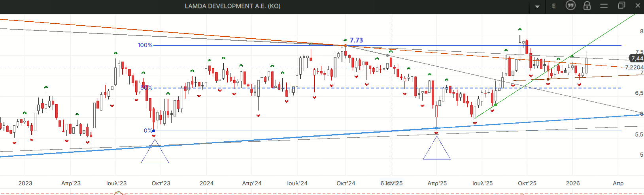Click the LAMDA DEVELOPMENT A.E. (KO) title
This screenshot has width=644, height=195.
pyautogui.click(x=232, y=6)
